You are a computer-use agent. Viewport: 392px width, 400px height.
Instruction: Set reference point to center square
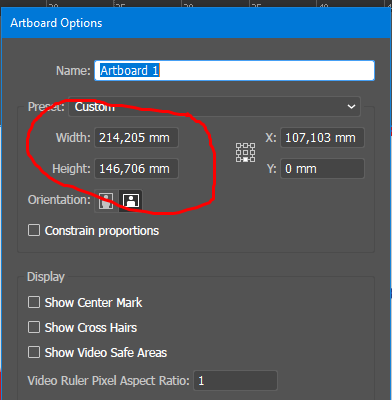(x=246, y=153)
